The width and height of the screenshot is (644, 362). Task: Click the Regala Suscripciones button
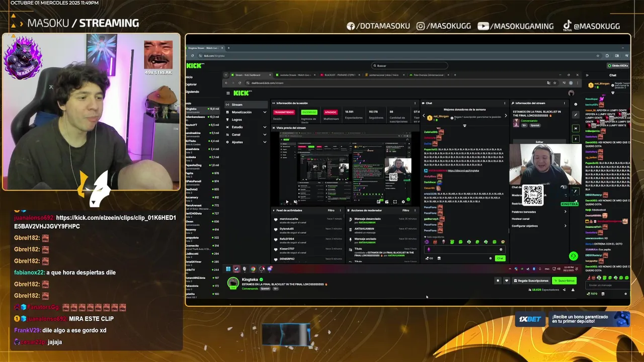(x=531, y=281)
